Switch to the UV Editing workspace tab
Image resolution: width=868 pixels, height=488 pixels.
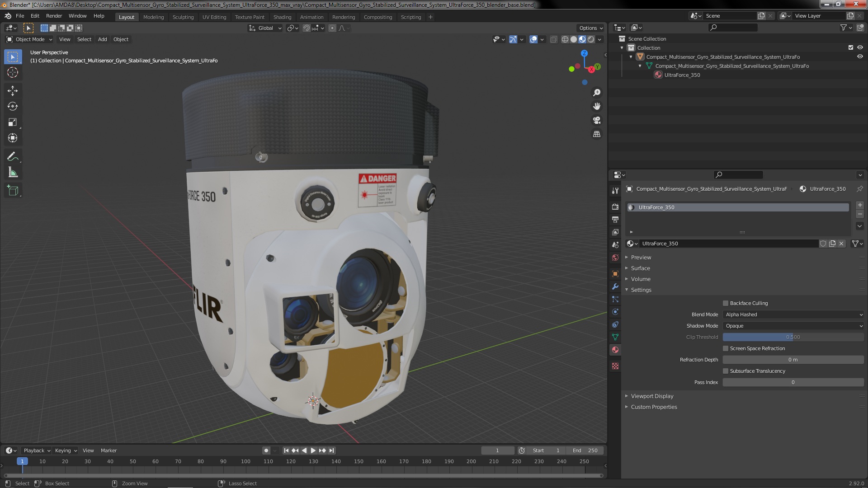click(x=214, y=17)
